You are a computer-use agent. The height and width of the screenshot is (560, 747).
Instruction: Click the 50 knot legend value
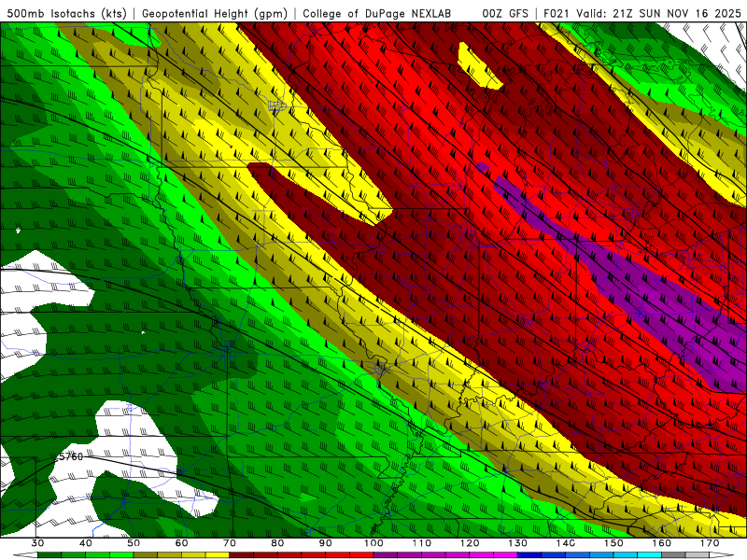[x=134, y=543]
